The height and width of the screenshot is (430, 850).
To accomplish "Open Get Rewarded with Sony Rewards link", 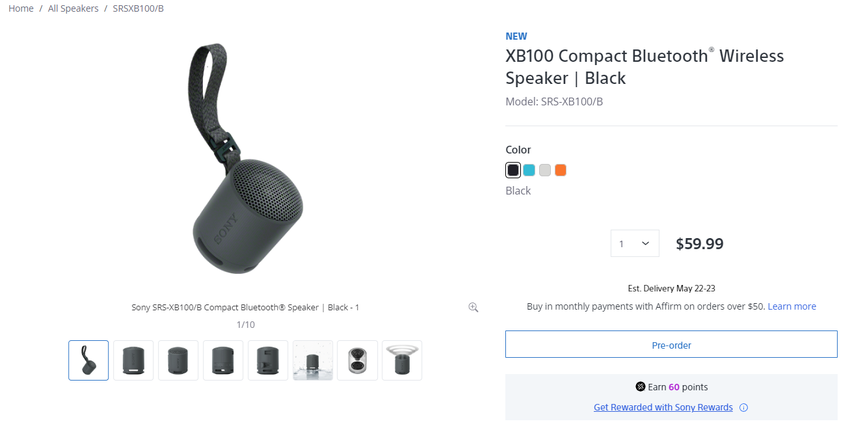I will (663, 408).
